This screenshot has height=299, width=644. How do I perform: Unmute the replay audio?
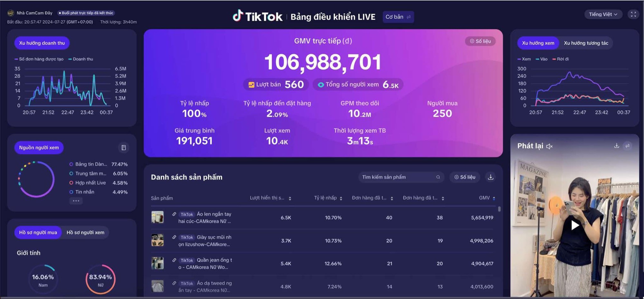[x=549, y=146]
